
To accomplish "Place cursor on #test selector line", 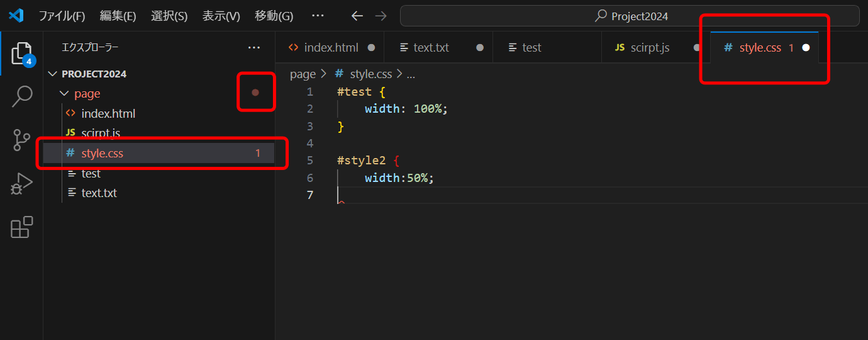I will click(x=361, y=92).
